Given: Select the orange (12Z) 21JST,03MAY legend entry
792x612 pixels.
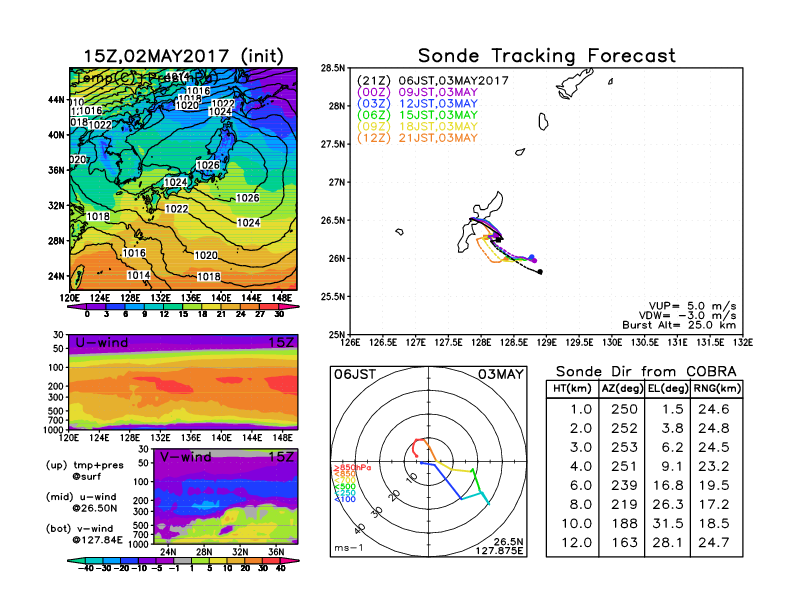Looking at the screenshot, I should pos(417,138).
